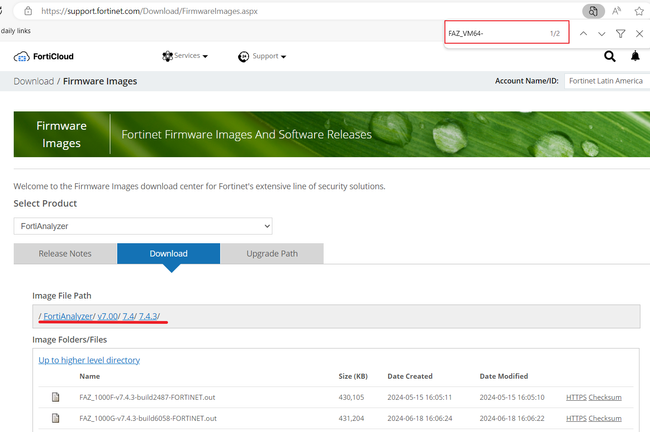Go to next find result arrow

pyautogui.click(x=601, y=34)
